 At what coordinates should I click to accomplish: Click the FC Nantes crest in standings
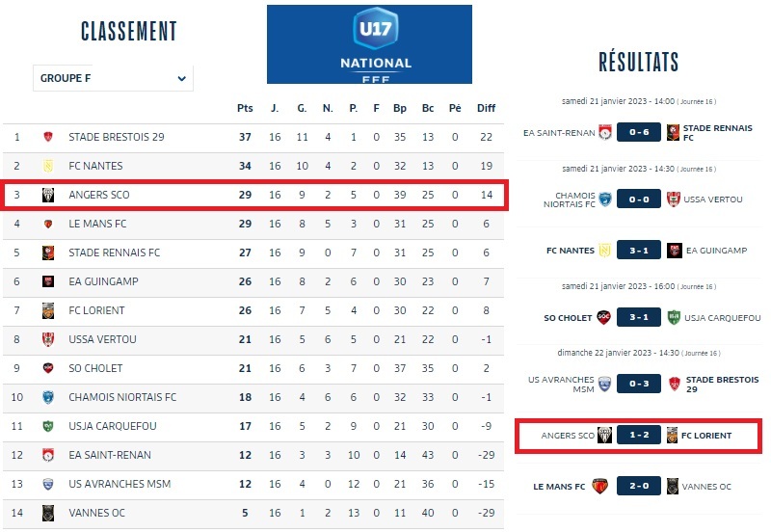pos(47,166)
